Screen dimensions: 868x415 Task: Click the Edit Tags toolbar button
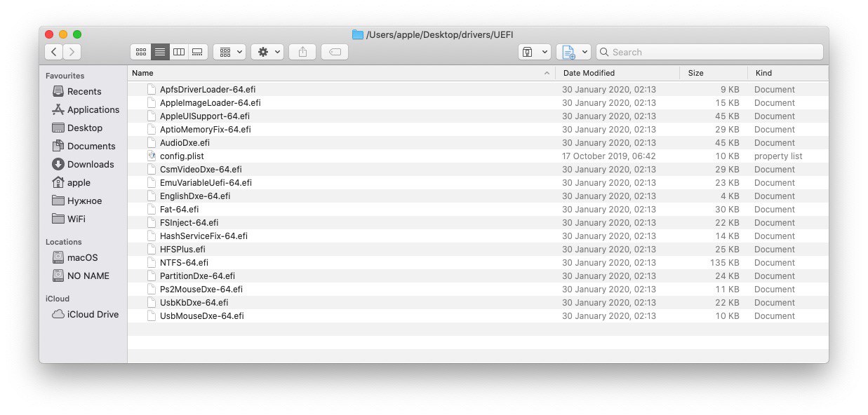pos(335,52)
